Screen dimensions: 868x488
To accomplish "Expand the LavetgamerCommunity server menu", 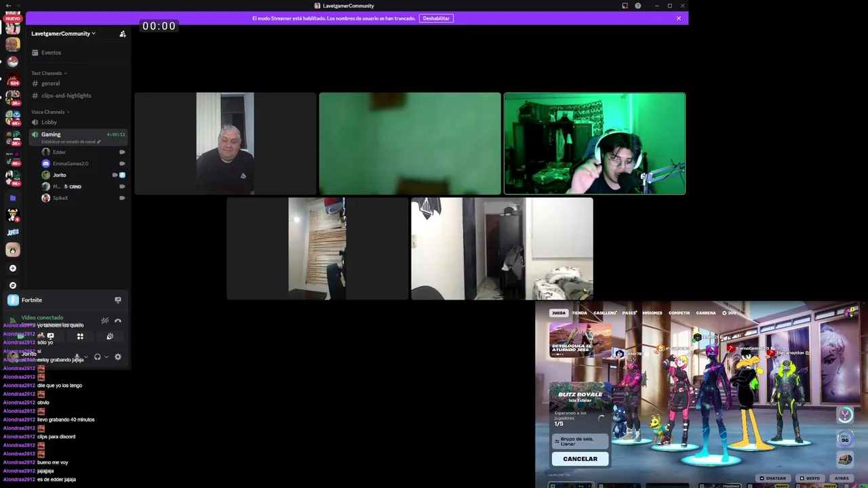I will tap(63, 33).
